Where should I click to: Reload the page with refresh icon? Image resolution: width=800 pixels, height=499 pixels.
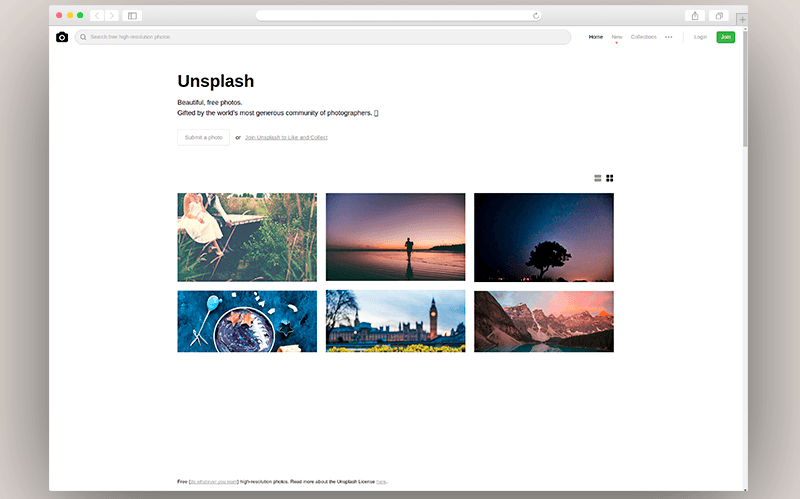(x=536, y=16)
